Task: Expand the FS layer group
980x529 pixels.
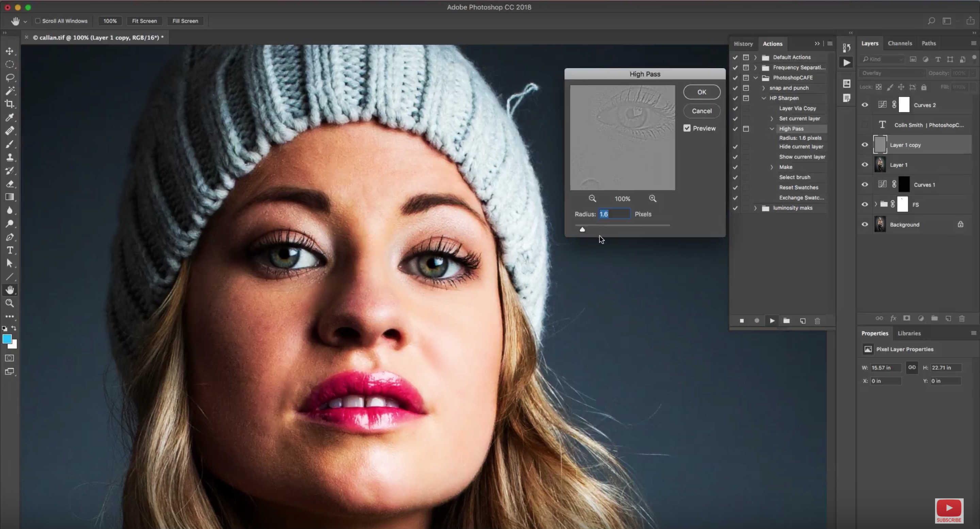Action: point(876,204)
